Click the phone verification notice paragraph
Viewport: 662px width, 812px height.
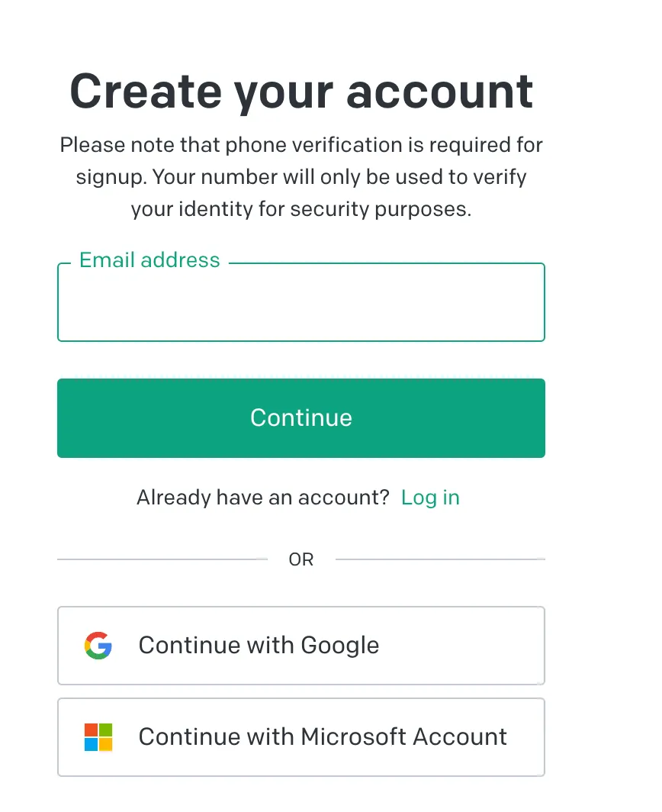[300, 176]
